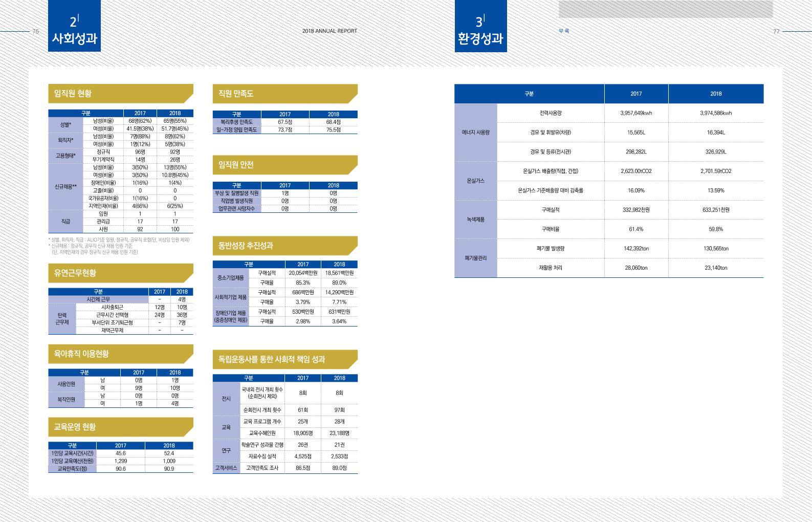
Task: Click the '에너지 사용량' category cell
Action: click(476, 133)
